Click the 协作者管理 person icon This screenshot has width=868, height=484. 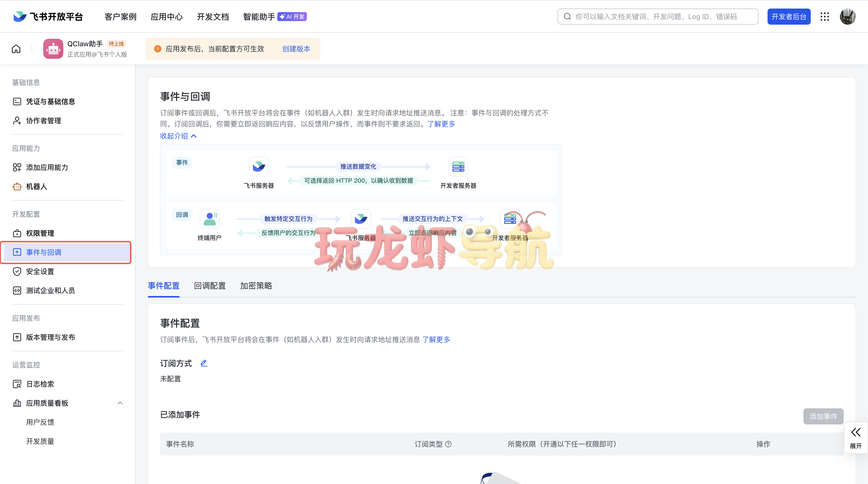click(17, 121)
